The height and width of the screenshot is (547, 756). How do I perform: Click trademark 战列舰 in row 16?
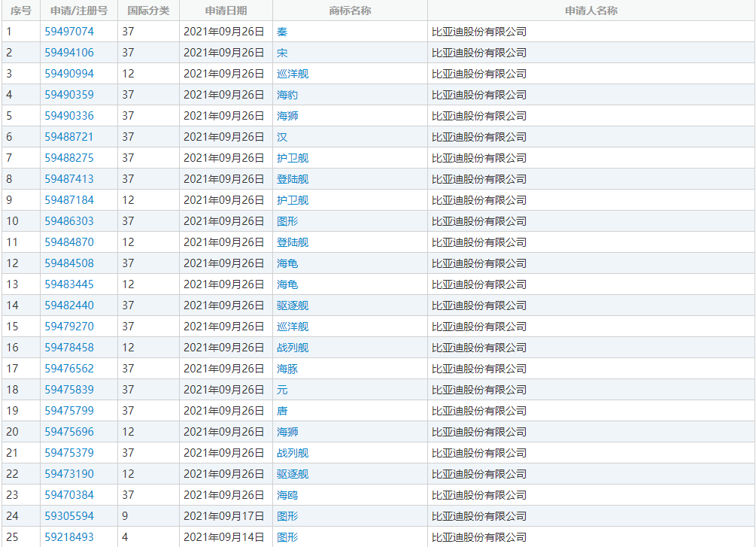coord(293,348)
